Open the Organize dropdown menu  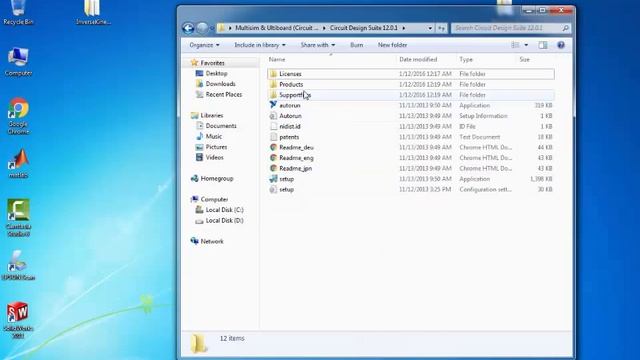[204, 45]
